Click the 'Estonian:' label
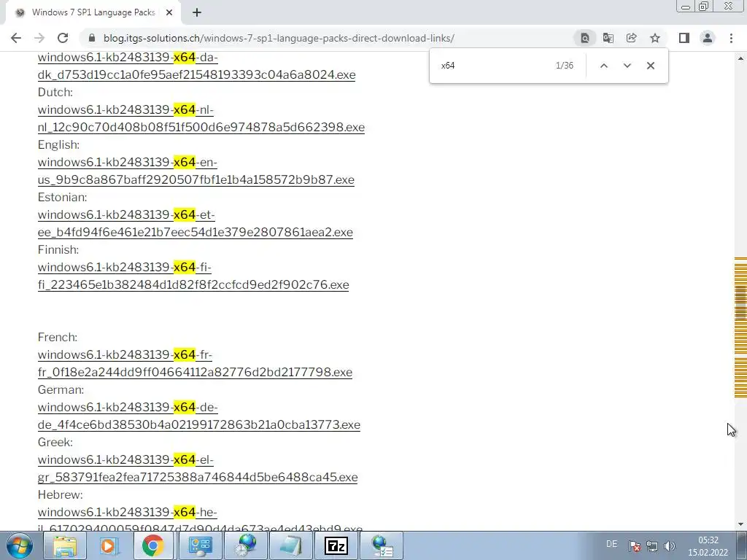This screenshot has height=560, width=747. (x=63, y=197)
